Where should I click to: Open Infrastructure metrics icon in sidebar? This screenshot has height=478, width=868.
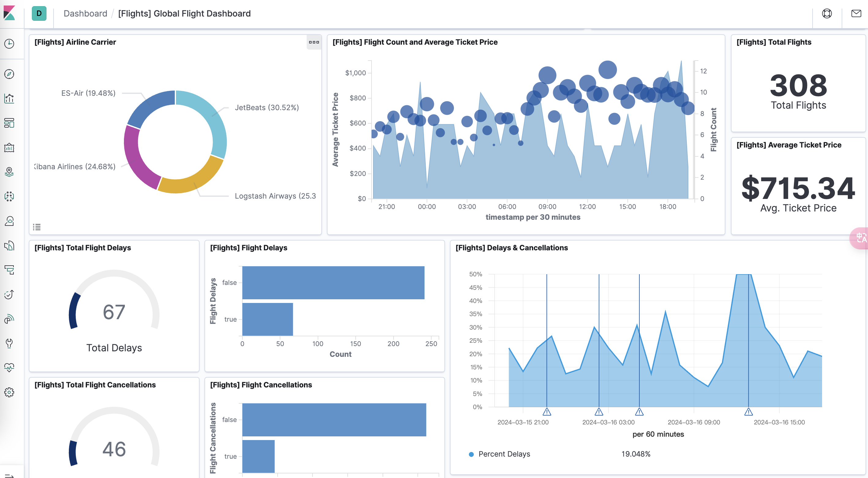pyautogui.click(x=9, y=221)
